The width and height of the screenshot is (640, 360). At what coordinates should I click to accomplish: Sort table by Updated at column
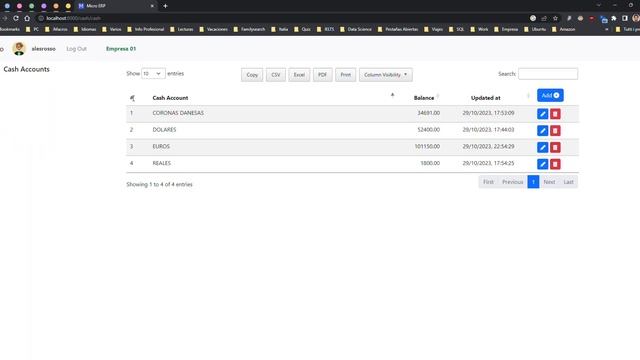coord(485,98)
